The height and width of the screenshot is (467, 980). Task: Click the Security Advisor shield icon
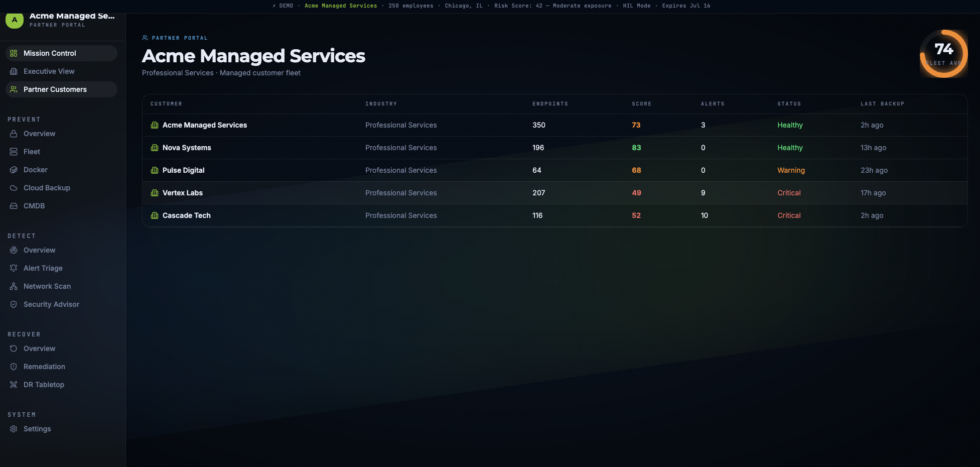pyautogui.click(x=14, y=304)
